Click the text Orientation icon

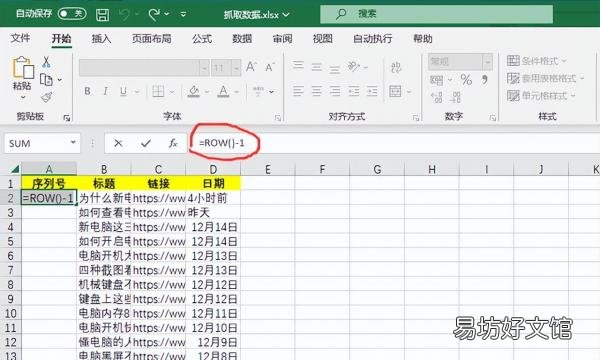point(353,66)
